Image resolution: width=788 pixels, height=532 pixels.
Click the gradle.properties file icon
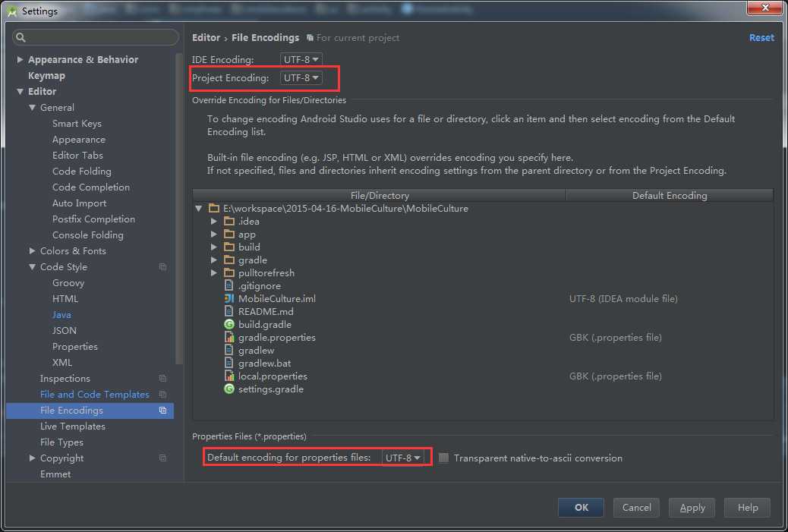click(229, 337)
